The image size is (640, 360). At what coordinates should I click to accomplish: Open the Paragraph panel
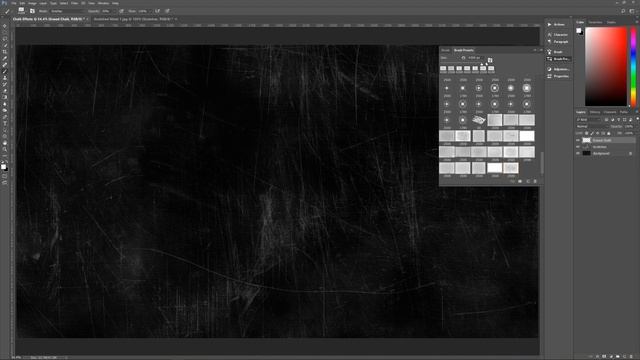558,42
